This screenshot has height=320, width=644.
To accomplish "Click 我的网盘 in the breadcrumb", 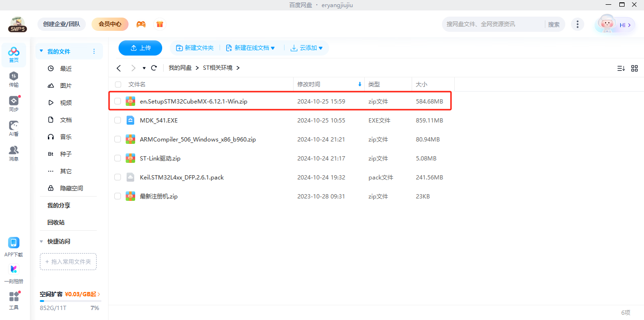I will pyautogui.click(x=180, y=68).
